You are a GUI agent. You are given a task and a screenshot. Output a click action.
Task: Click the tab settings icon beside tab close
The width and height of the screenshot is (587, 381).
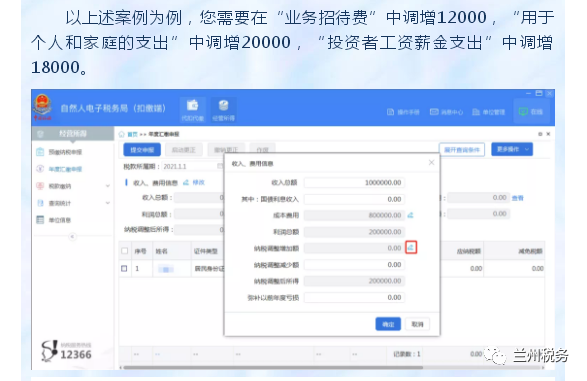[x=540, y=134]
